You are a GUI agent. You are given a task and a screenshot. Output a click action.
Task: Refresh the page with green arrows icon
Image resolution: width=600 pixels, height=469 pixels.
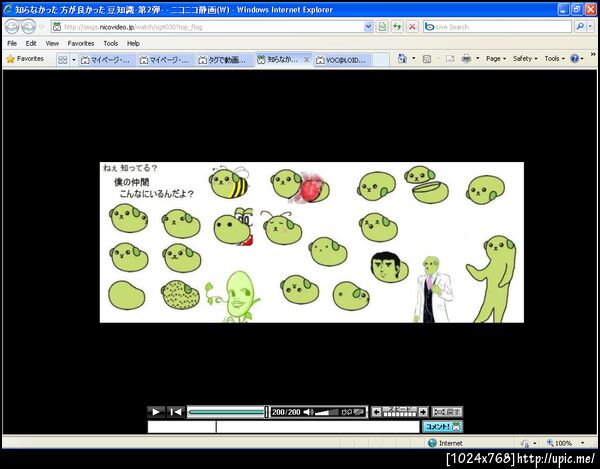point(397,27)
